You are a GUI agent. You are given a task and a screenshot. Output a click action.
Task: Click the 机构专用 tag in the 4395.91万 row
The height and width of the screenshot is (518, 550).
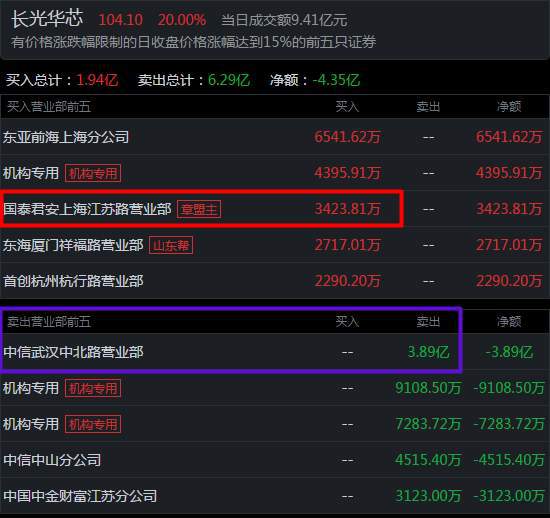(x=93, y=173)
